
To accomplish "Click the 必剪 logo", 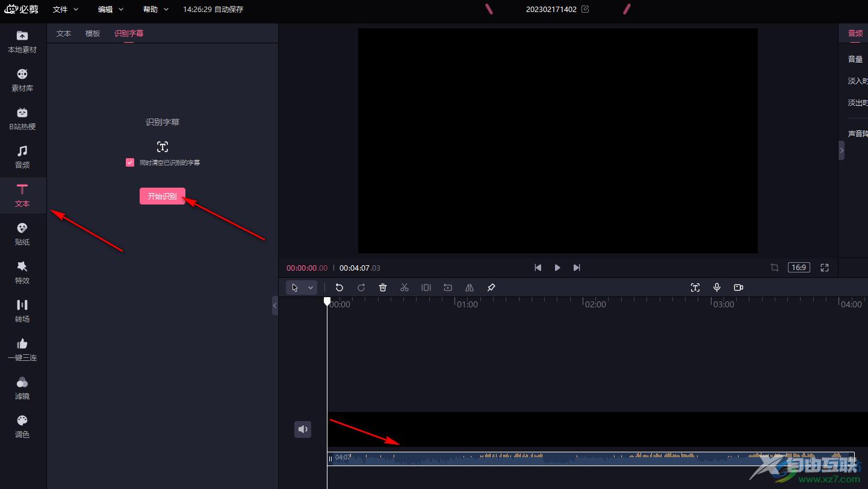I will click(22, 9).
